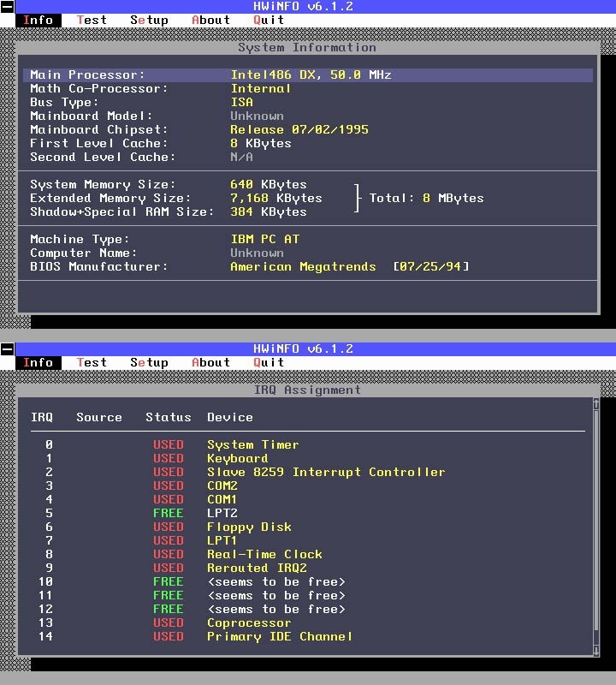Click '<seems to be free>' for IRQ 12
Screen dimensions: 616x685
(x=276, y=609)
